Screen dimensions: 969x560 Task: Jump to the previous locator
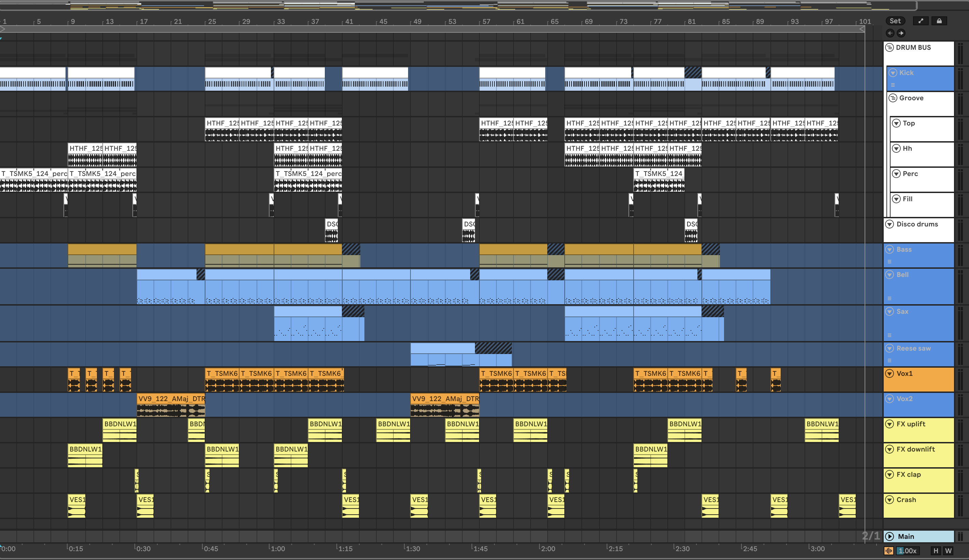(890, 33)
